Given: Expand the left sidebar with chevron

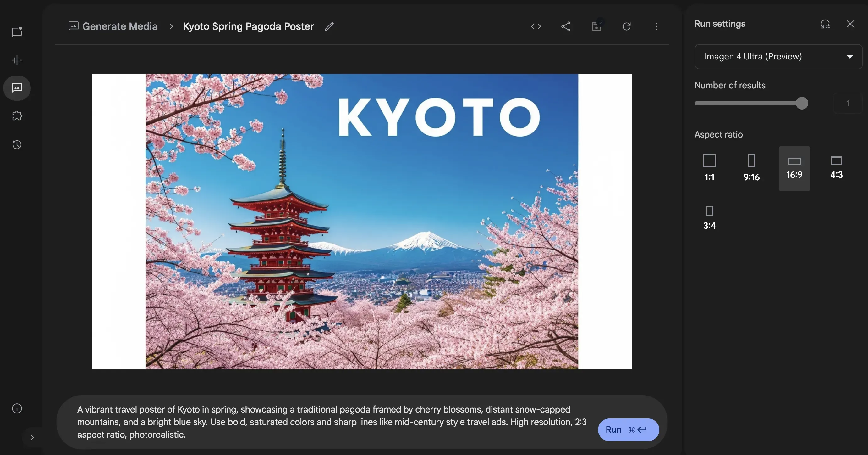Looking at the screenshot, I should tap(32, 437).
